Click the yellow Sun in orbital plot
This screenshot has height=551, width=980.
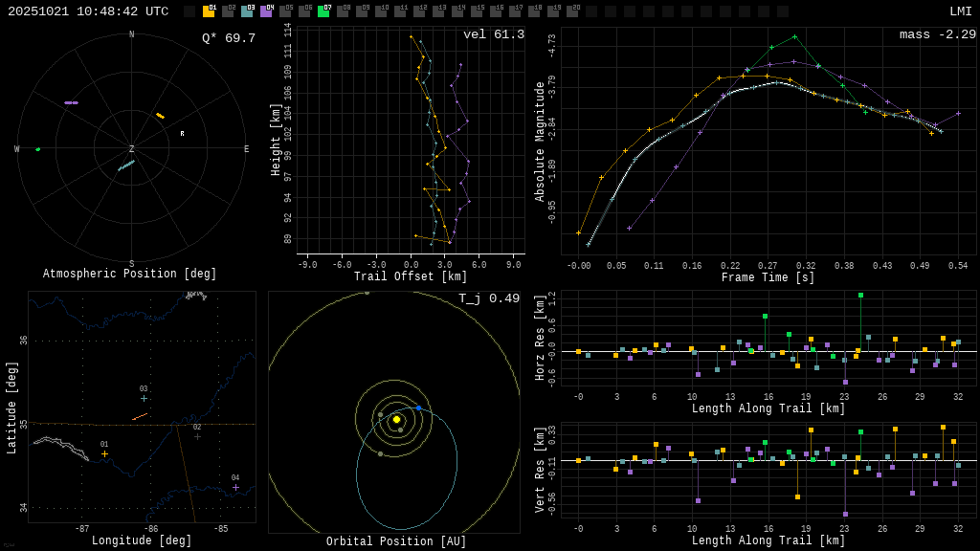396,419
